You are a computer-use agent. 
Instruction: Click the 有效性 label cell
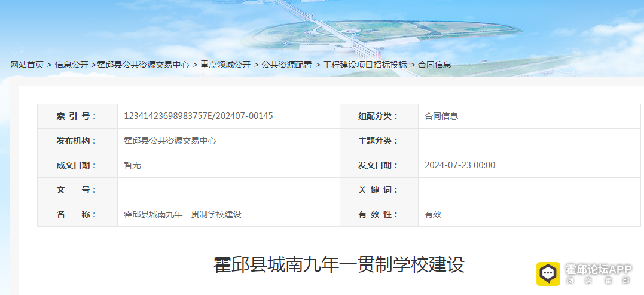(x=379, y=214)
